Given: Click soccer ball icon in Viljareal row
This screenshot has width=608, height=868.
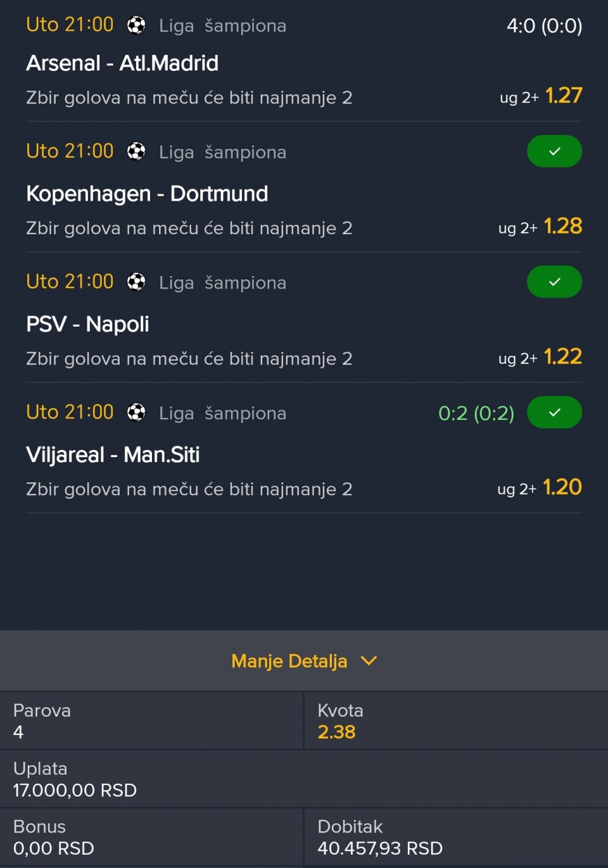Looking at the screenshot, I should pyautogui.click(x=136, y=413).
